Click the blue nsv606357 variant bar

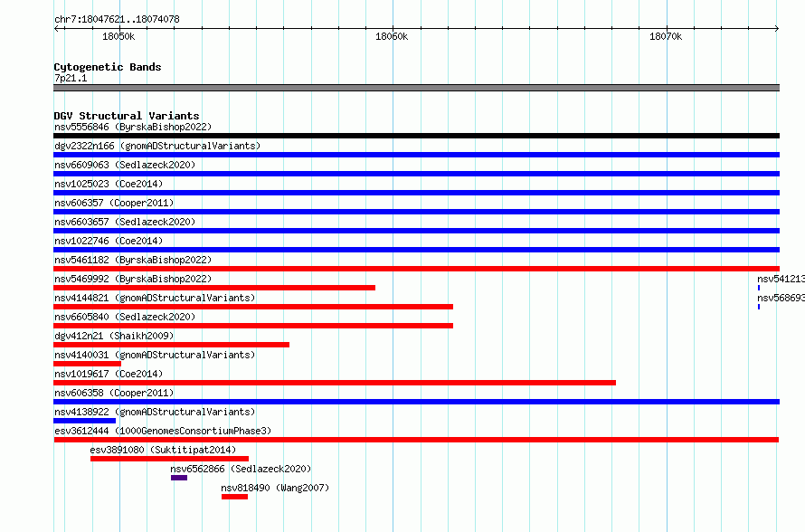[x=416, y=212]
